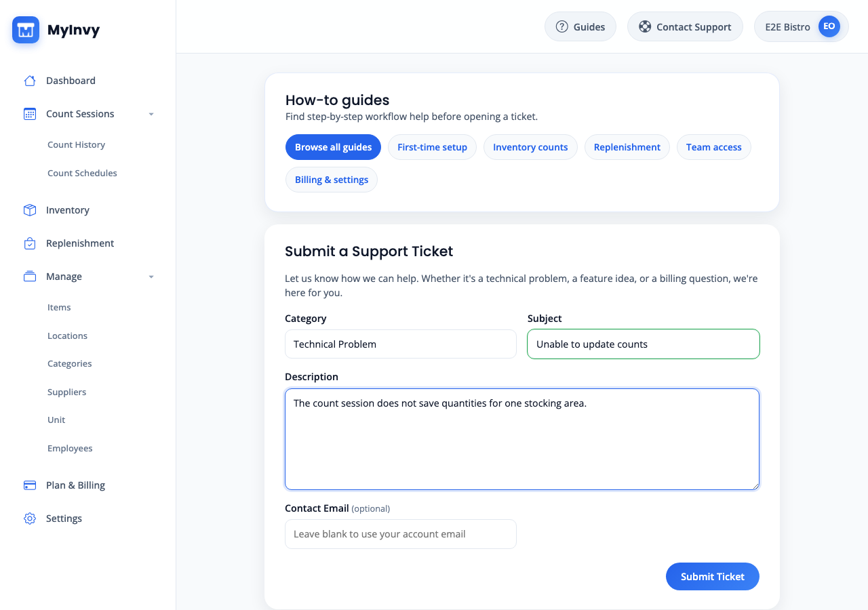Click the Count Sessions calendar icon
Screen dimensions: 868x610
pyautogui.click(x=30, y=114)
